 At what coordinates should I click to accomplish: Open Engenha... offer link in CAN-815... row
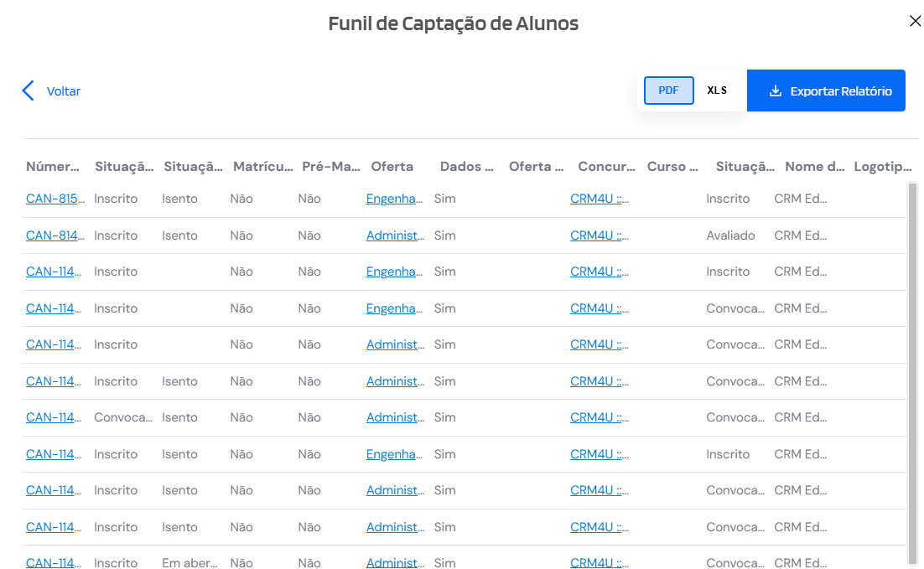pos(394,199)
